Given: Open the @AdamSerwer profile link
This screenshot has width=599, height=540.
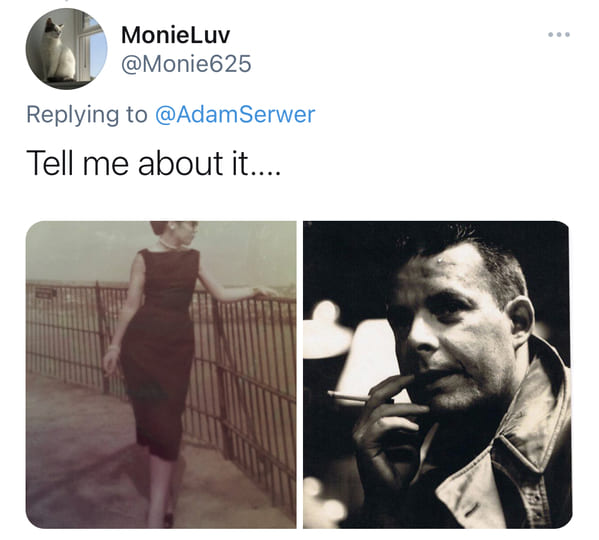Looking at the screenshot, I should click(235, 115).
